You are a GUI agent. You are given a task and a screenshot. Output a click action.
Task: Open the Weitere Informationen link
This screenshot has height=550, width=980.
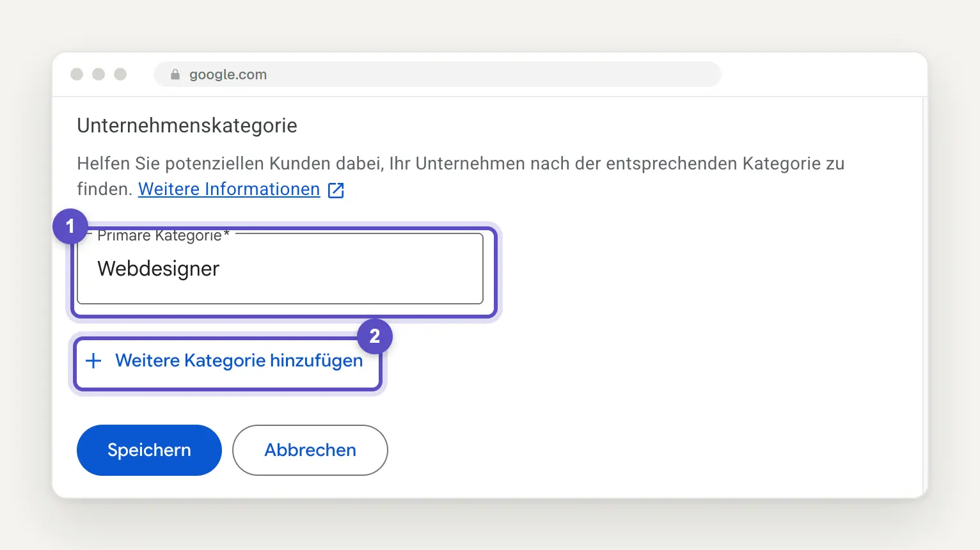pyautogui.click(x=229, y=189)
